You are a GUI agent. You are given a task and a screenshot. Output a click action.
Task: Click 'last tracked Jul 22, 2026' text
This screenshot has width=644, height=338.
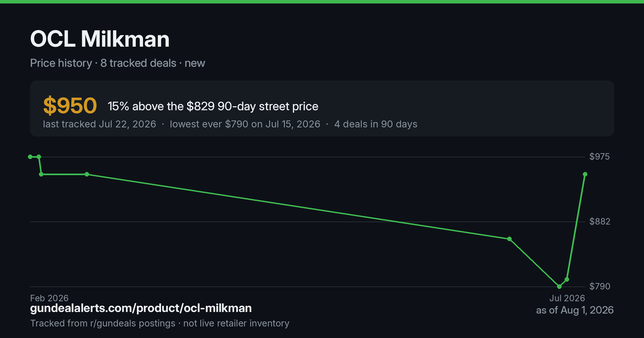click(x=100, y=124)
